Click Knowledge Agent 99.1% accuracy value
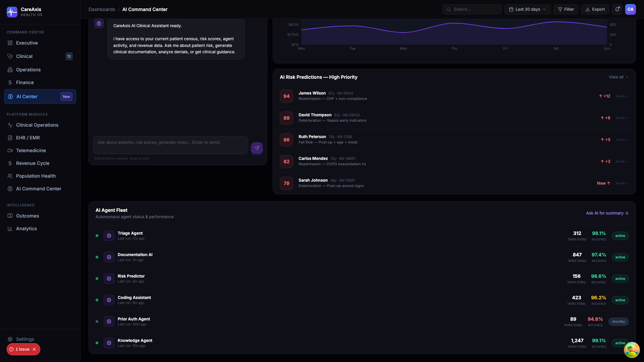This screenshot has height=362, width=644. point(599,341)
